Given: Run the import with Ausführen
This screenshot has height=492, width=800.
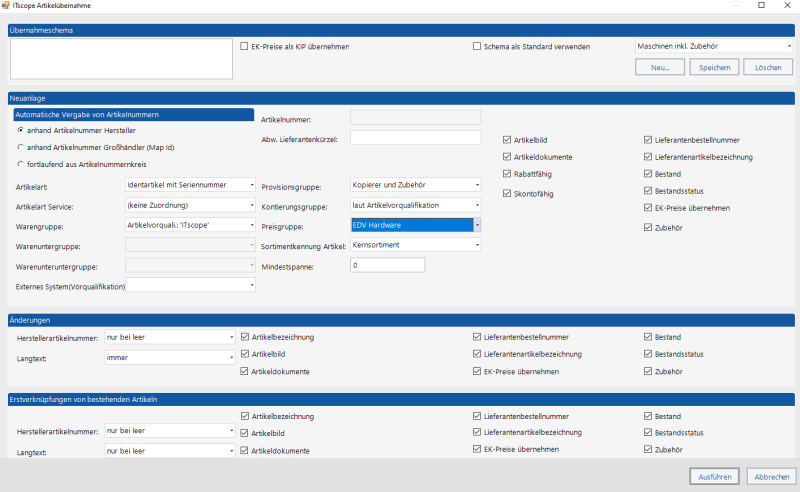Looking at the screenshot, I should coord(714,477).
